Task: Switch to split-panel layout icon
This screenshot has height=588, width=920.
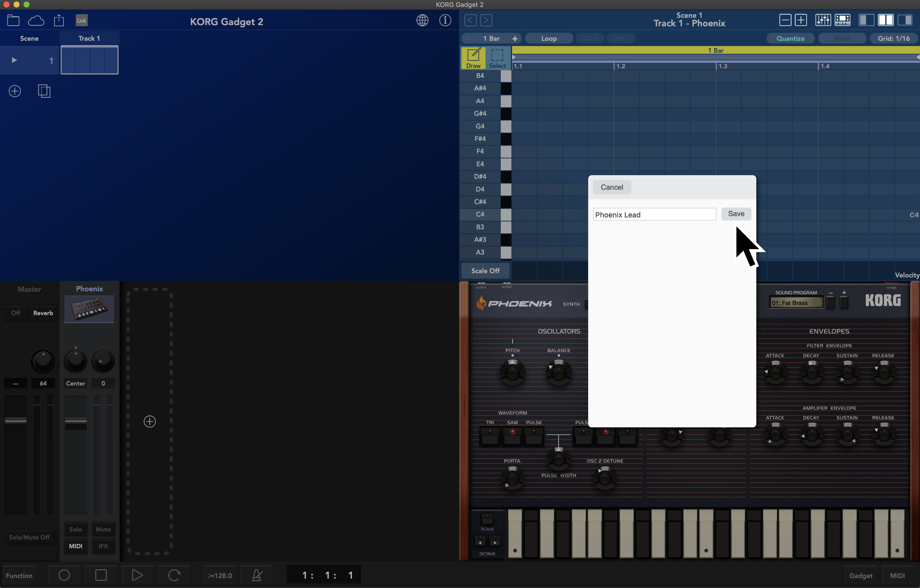Action: (886, 20)
